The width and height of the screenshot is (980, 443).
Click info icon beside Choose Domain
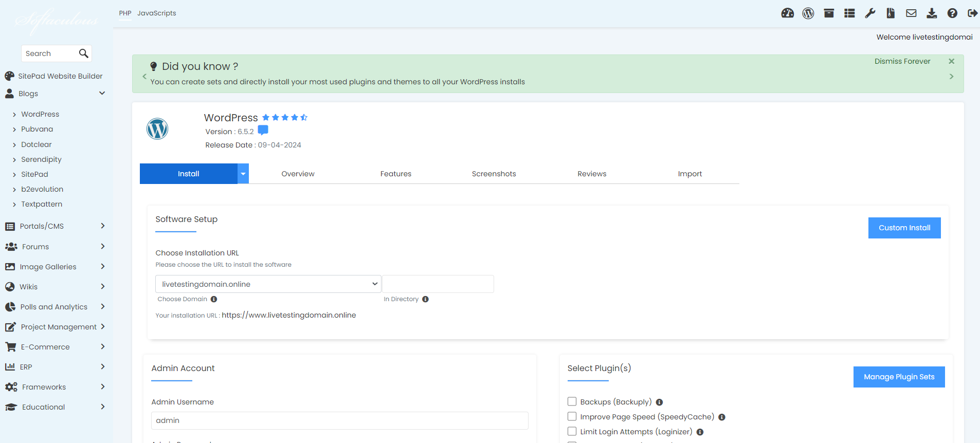click(214, 299)
